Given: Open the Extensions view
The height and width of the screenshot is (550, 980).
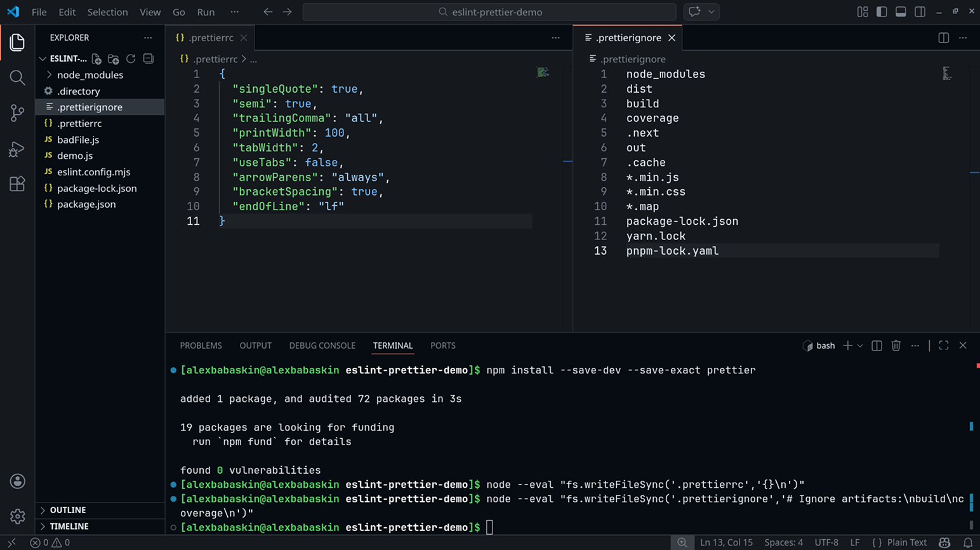Looking at the screenshot, I should (x=17, y=184).
